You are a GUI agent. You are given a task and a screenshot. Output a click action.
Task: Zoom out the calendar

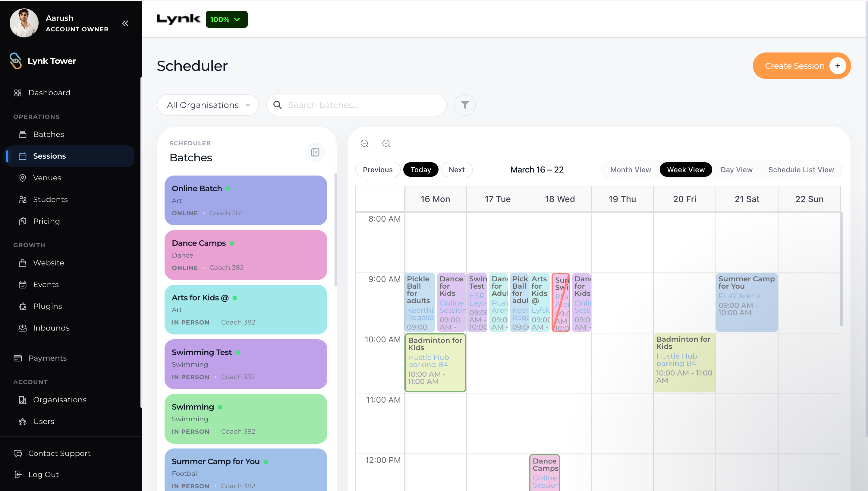365,144
